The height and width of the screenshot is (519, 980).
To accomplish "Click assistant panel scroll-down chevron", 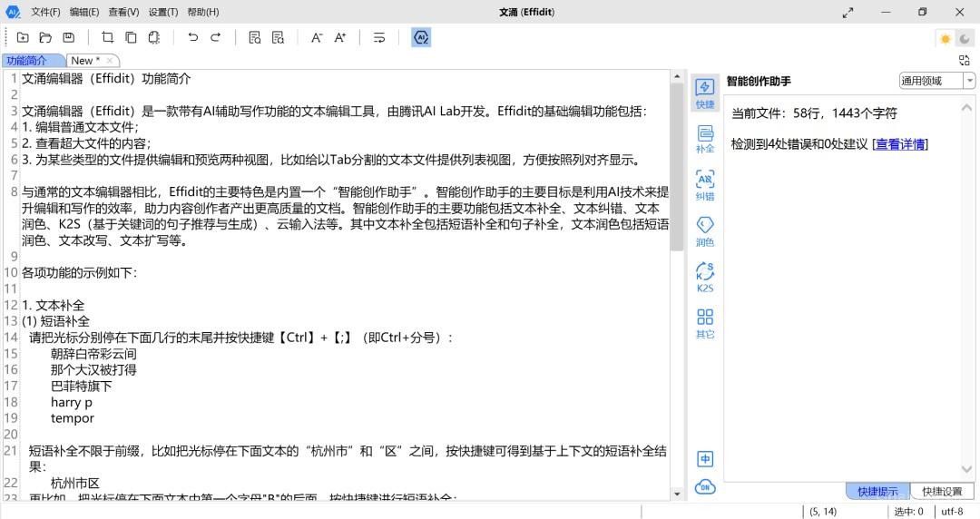I will tap(967, 469).
